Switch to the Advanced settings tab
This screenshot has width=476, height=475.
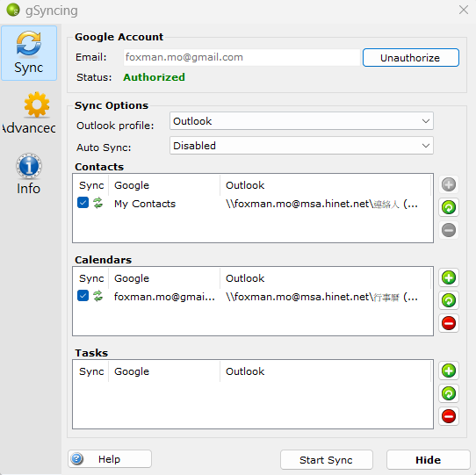[29, 113]
